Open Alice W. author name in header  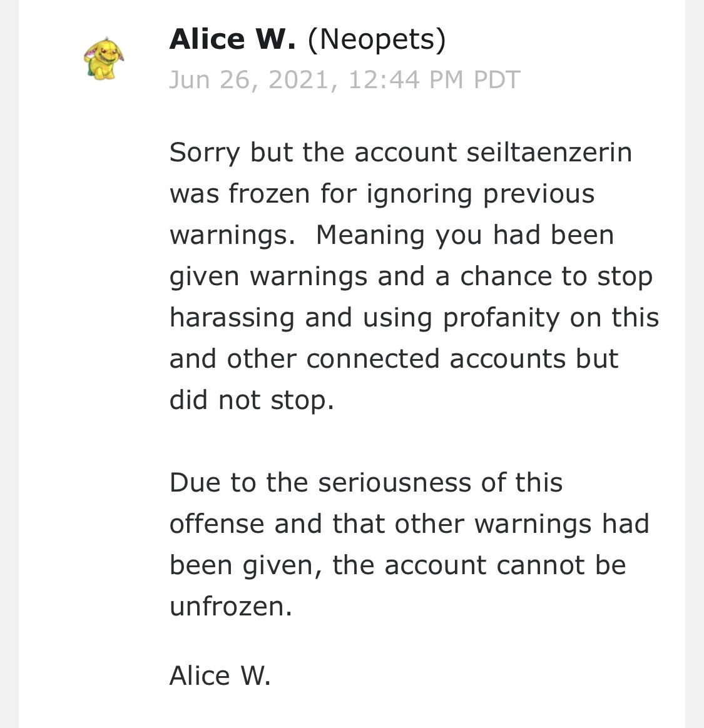232,39
